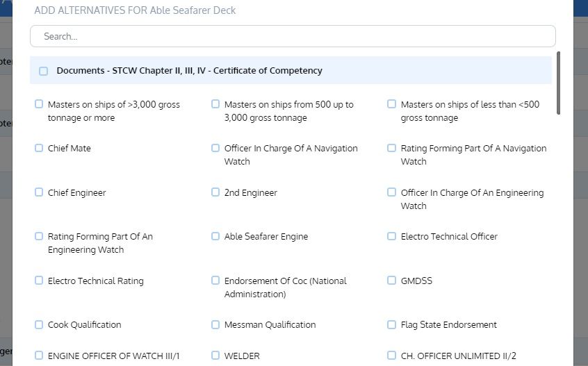This screenshot has height=366, width=588.
Task: Tick ENGINE OFFICER OF WATCH III/1 checkbox
Action: (x=39, y=355)
